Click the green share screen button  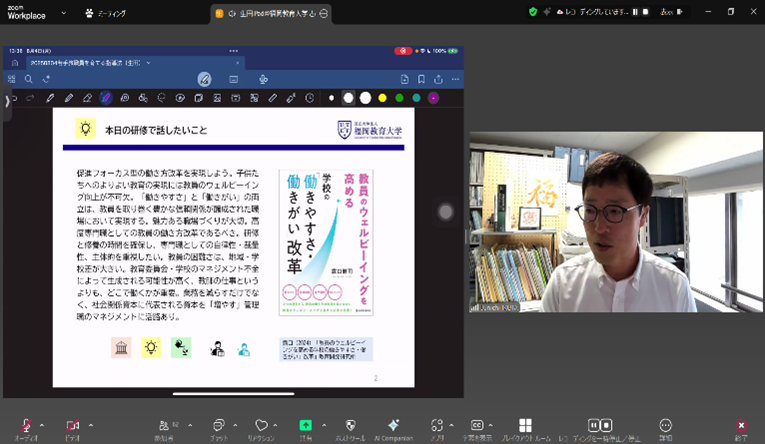pyautogui.click(x=306, y=425)
